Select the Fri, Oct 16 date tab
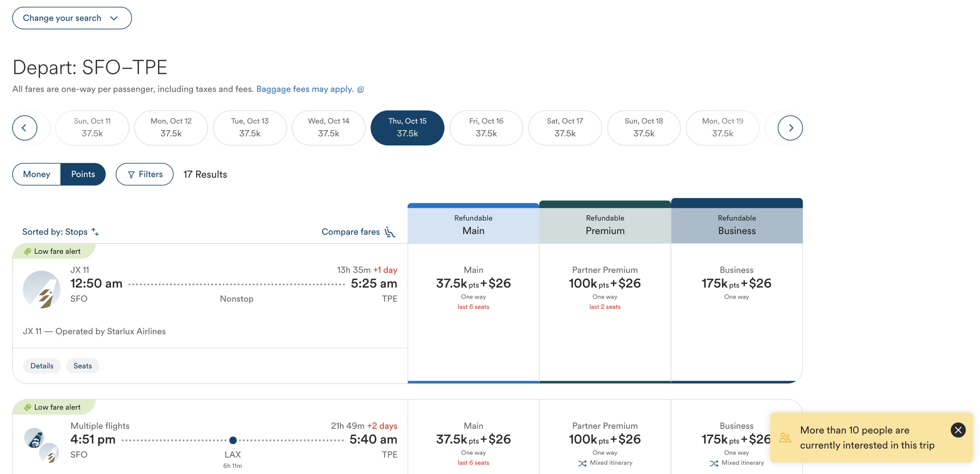This screenshot has width=980, height=474. (x=486, y=128)
